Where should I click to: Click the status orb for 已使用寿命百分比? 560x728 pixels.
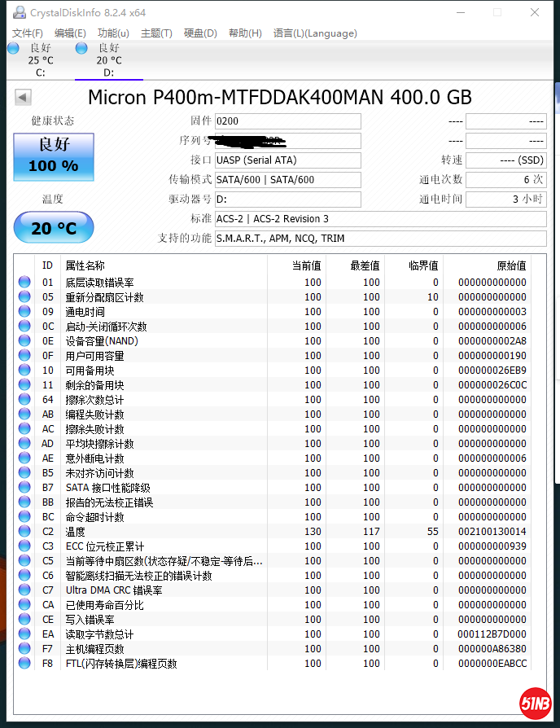[24, 605]
